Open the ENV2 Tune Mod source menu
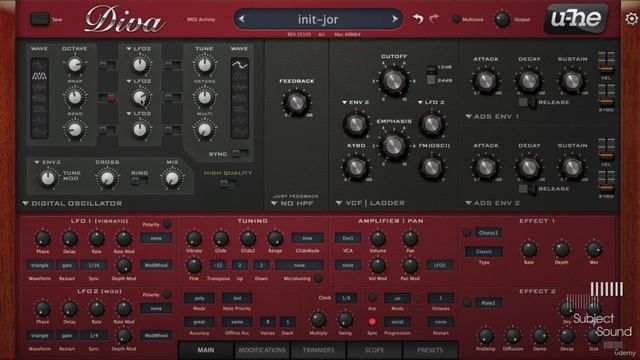 point(47,162)
